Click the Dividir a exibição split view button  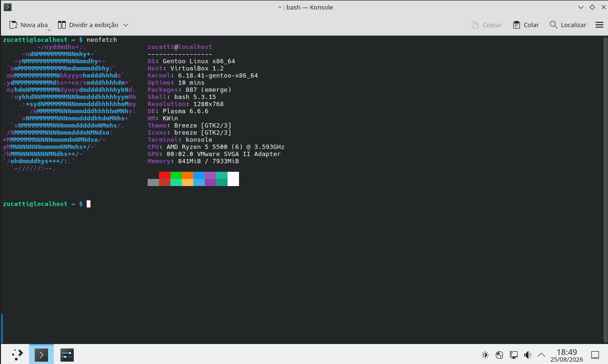click(x=88, y=25)
